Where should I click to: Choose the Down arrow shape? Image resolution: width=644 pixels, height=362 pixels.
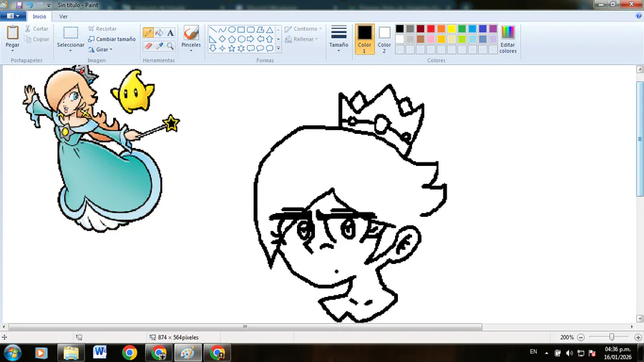(213, 49)
